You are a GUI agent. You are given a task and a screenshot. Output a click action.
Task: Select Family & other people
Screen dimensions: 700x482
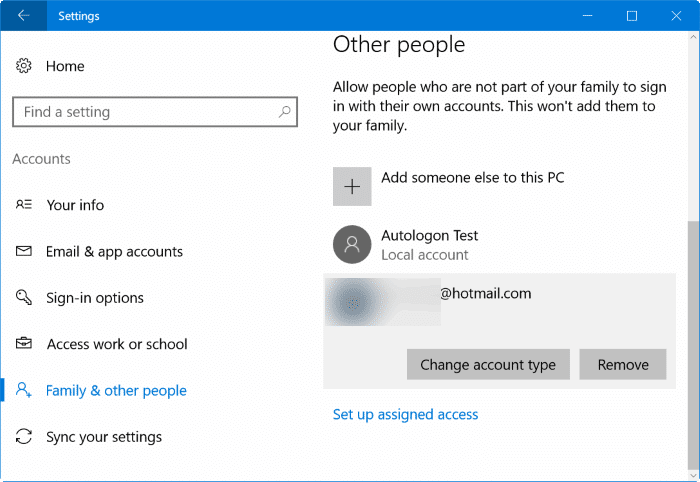116,391
